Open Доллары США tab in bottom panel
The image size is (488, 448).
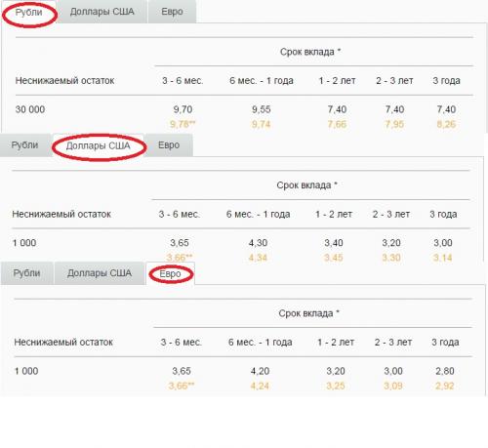(100, 273)
